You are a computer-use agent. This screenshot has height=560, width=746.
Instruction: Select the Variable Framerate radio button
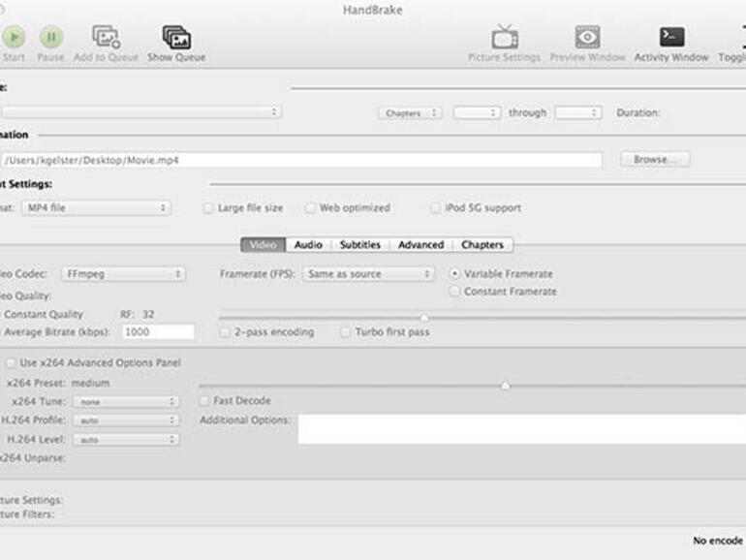click(454, 274)
